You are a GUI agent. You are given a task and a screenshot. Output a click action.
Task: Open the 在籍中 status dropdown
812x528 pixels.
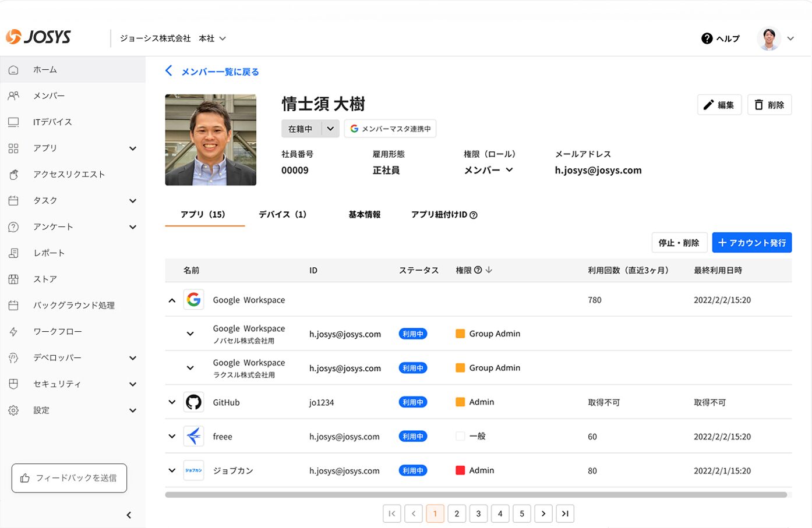(x=330, y=129)
